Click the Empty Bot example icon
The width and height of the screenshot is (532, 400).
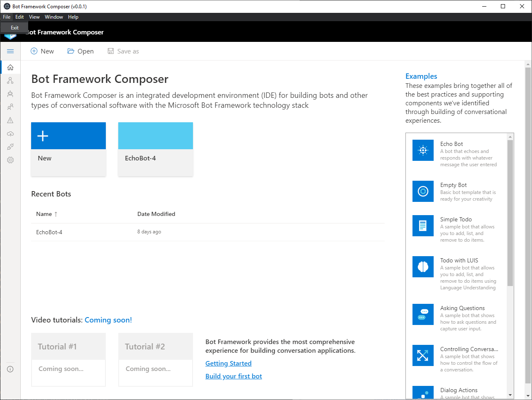click(x=423, y=191)
